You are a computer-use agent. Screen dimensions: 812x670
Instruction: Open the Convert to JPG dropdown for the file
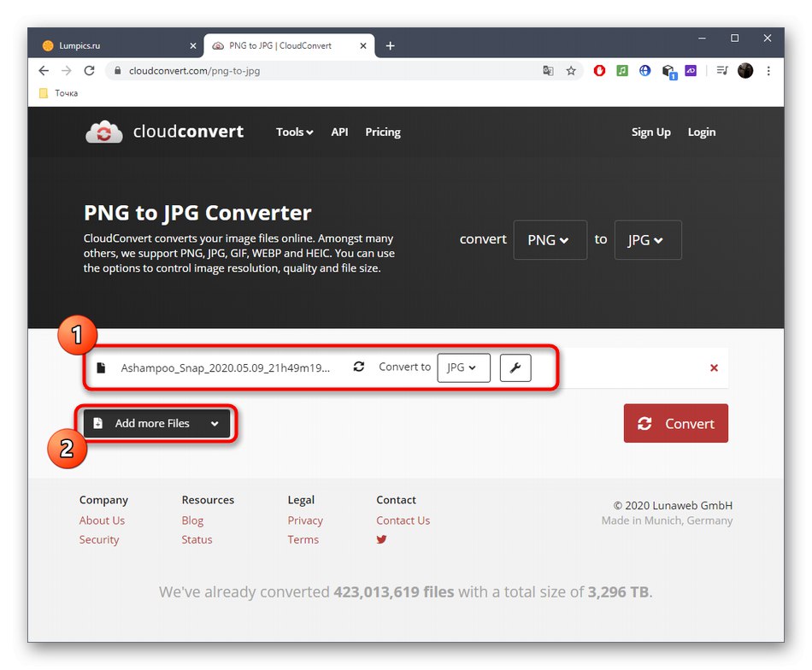tap(463, 367)
